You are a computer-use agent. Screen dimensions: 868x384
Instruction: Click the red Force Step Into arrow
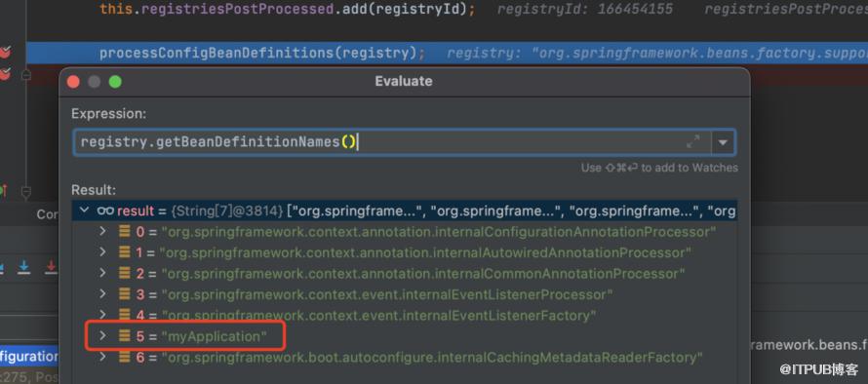click(x=51, y=268)
